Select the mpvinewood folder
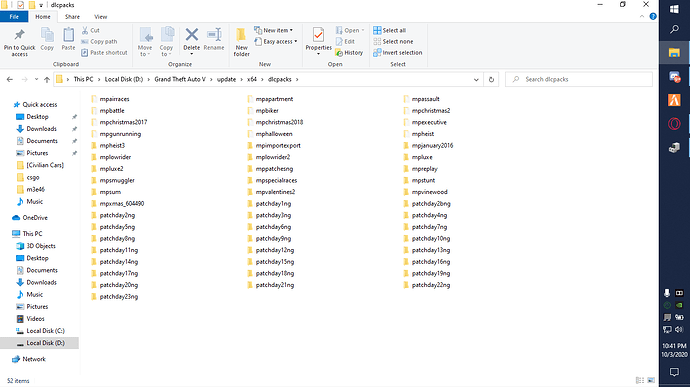This screenshot has height=387, width=690. point(429,192)
